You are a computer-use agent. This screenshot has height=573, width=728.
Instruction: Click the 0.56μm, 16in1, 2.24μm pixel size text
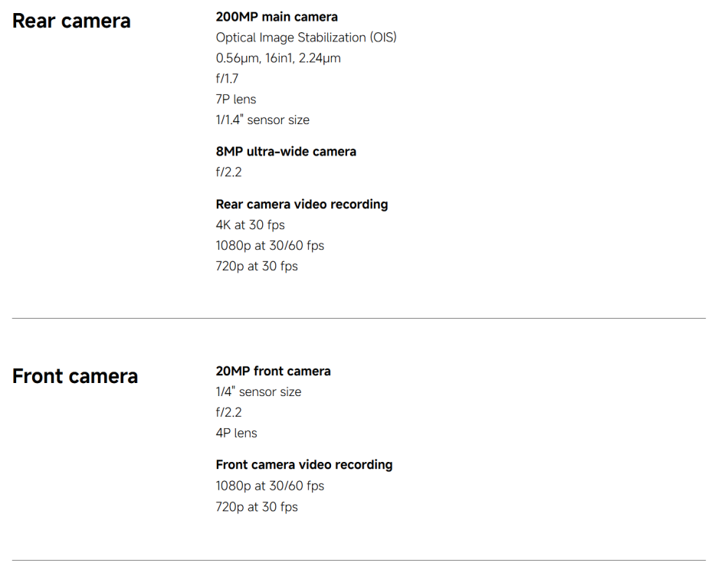pyautogui.click(x=278, y=58)
